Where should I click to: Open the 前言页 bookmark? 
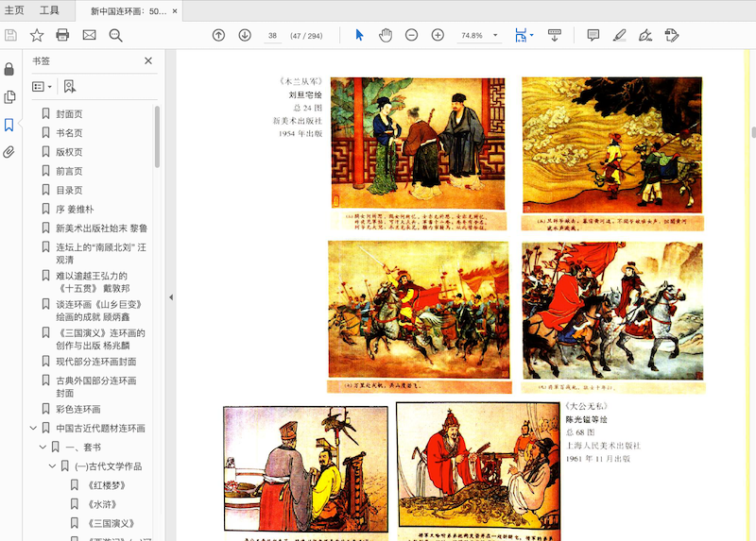pyautogui.click(x=69, y=171)
